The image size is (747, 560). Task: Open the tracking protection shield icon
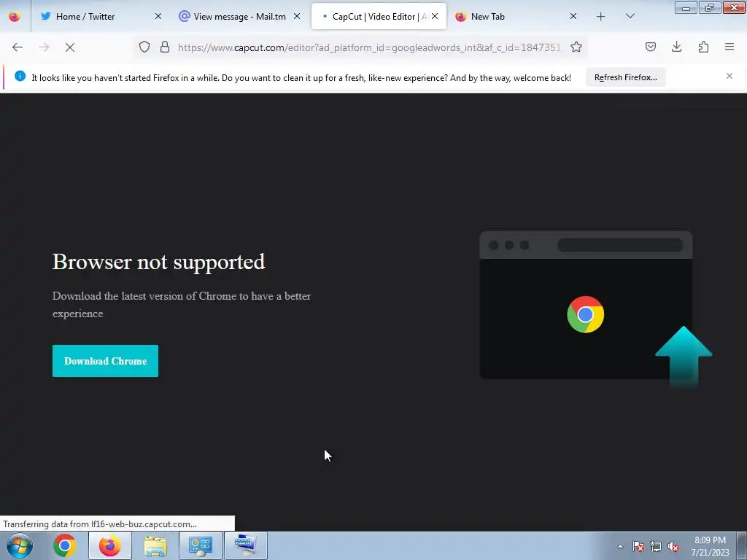[x=144, y=47]
